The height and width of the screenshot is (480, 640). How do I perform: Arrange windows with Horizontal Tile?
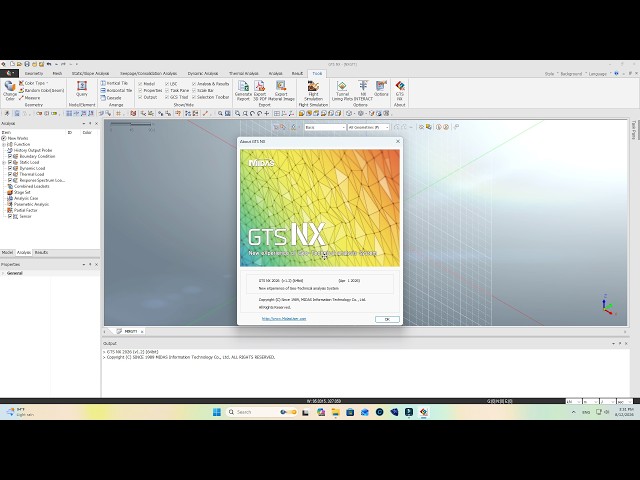point(116,90)
